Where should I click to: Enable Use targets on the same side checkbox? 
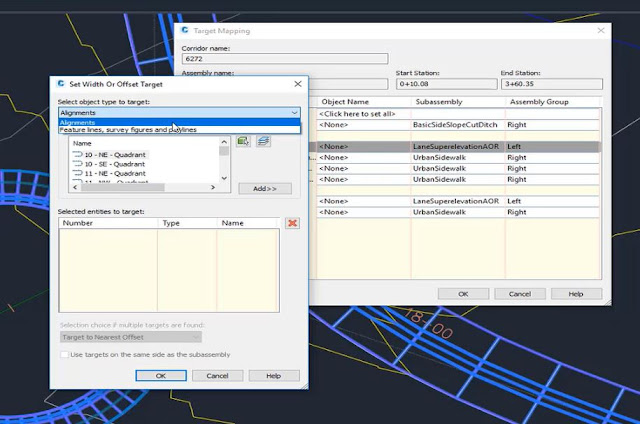tap(64, 354)
